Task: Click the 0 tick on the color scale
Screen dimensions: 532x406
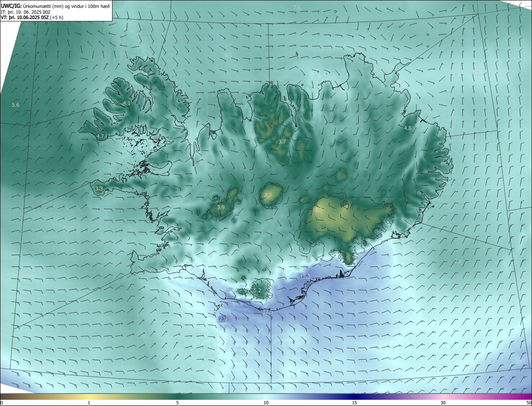Action: 2,403
